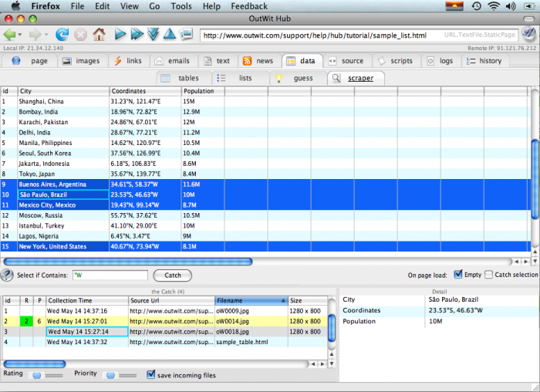
Task: Open the Go menu
Action: [x=154, y=6]
